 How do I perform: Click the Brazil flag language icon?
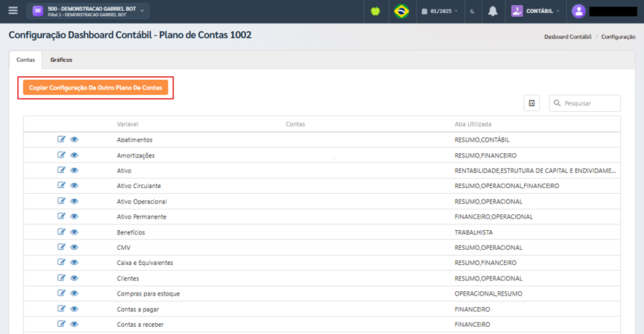401,11
